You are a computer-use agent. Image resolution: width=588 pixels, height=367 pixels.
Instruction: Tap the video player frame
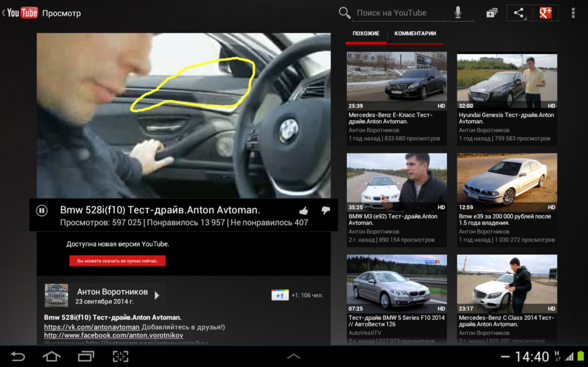pos(184,116)
